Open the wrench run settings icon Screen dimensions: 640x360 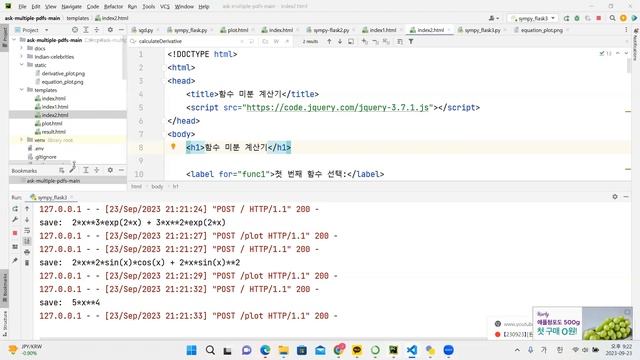[x=15, y=220]
